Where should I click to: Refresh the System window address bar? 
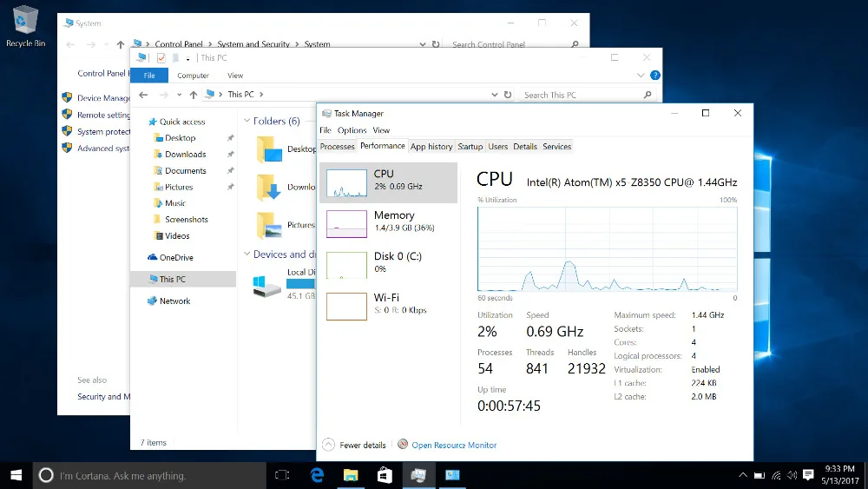pyautogui.click(x=436, y=44)
